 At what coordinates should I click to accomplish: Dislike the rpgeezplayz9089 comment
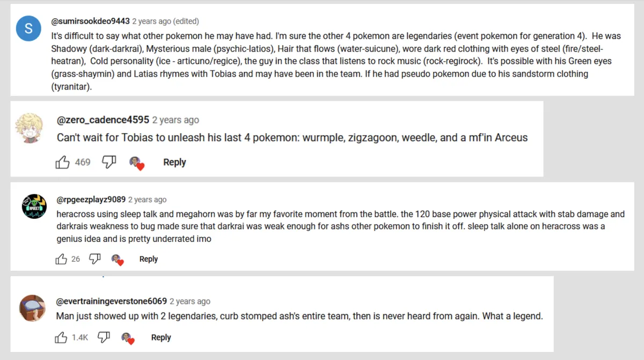tap(95, 259)
